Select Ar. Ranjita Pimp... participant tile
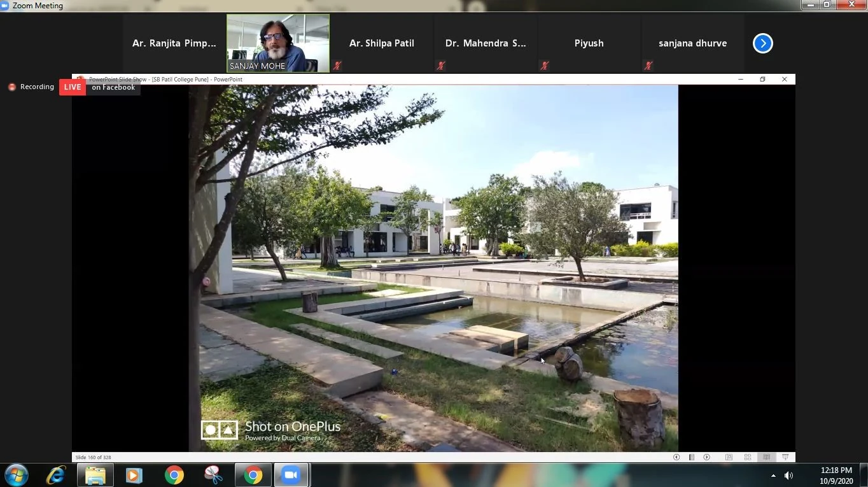 click(x=174, y=43)
